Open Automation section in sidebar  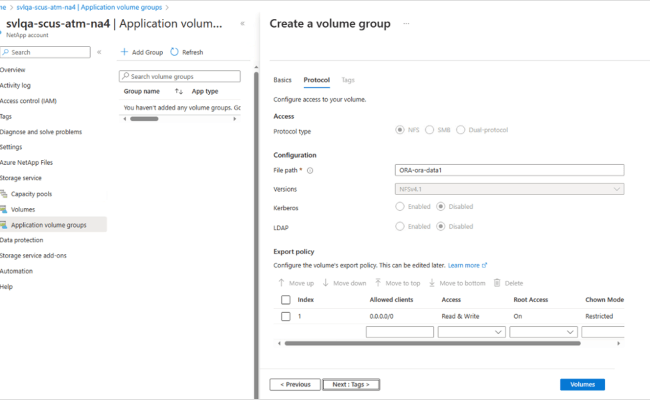click(x=16, y=271)
